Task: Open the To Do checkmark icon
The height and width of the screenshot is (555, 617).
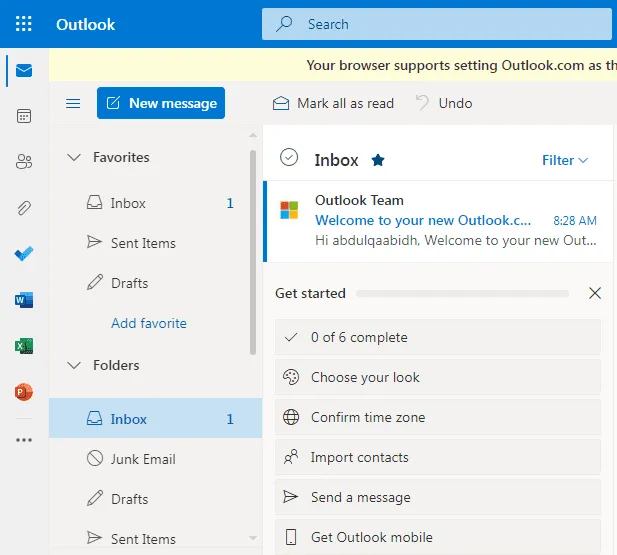Action: pyautogui.click(x=24, y=254)
